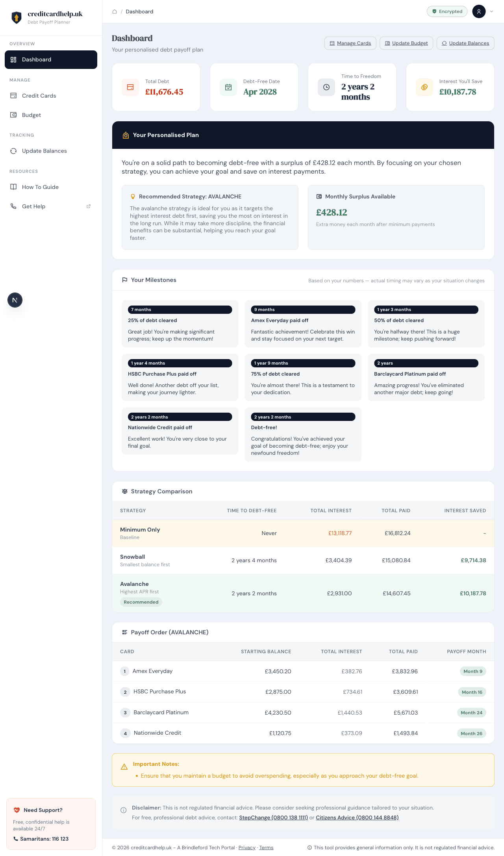
Task: Open Credit Cards in the sidebar
Action: click(51, 96)
